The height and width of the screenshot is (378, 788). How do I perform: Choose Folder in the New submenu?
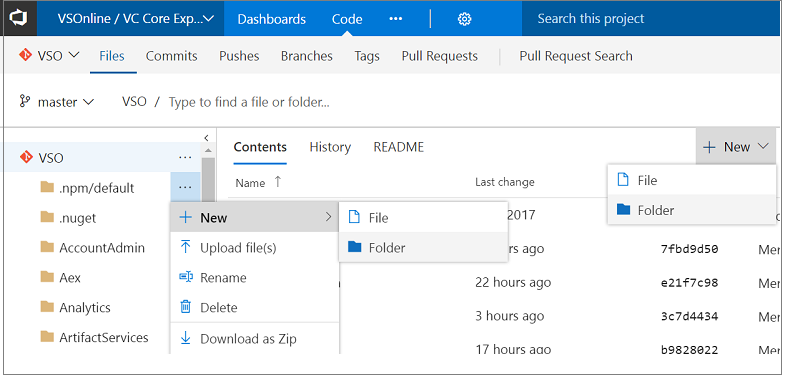pyautogui.click(x=423, y=247)
